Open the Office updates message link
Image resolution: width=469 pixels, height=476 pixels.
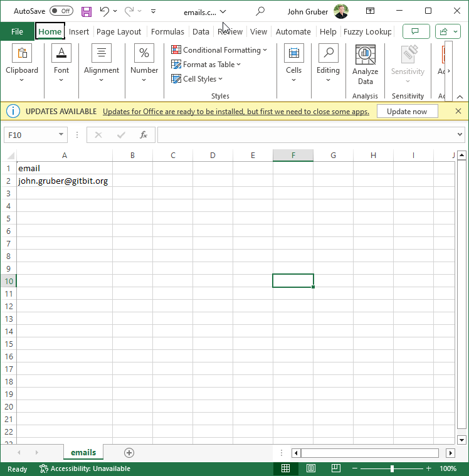(236, 112)
